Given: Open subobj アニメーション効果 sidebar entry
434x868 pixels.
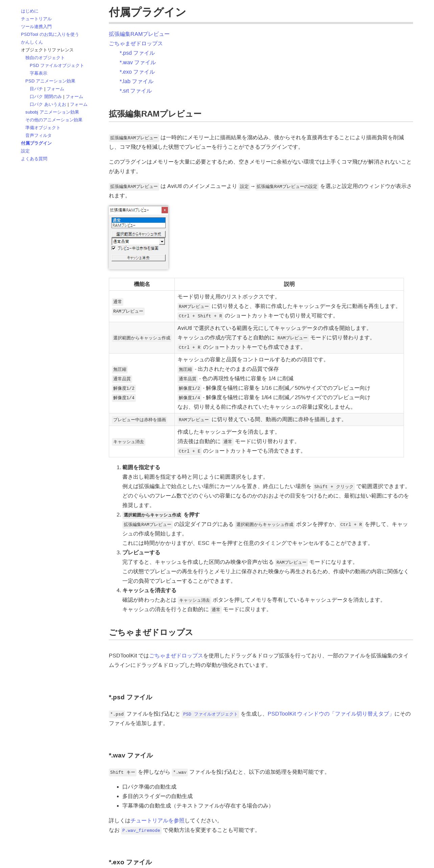Looking at the screenshot, I should pyautogui.click(x=52, y=112).
